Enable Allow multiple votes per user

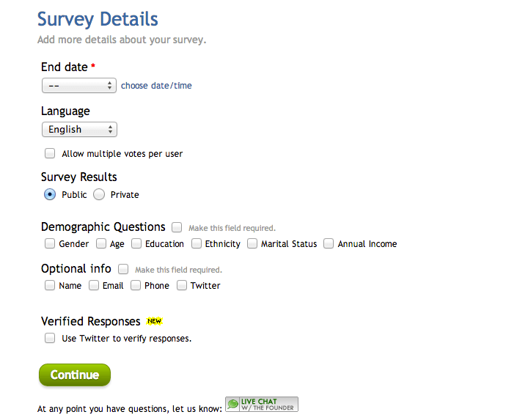click(50, 153)
